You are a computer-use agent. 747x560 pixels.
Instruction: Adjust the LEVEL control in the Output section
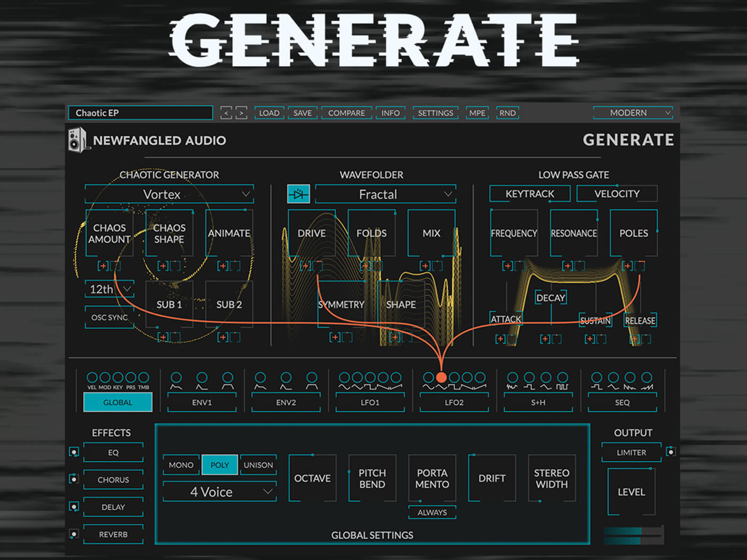632,492
